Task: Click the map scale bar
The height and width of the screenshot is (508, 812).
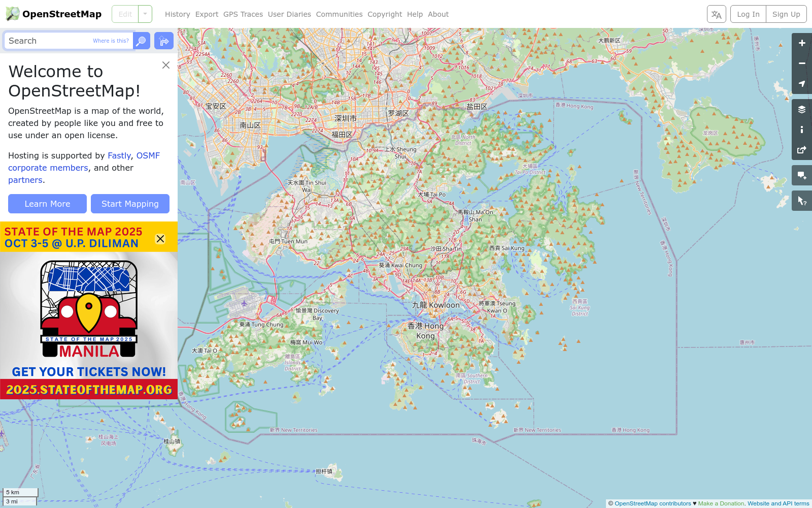Action: click(20, 496)
